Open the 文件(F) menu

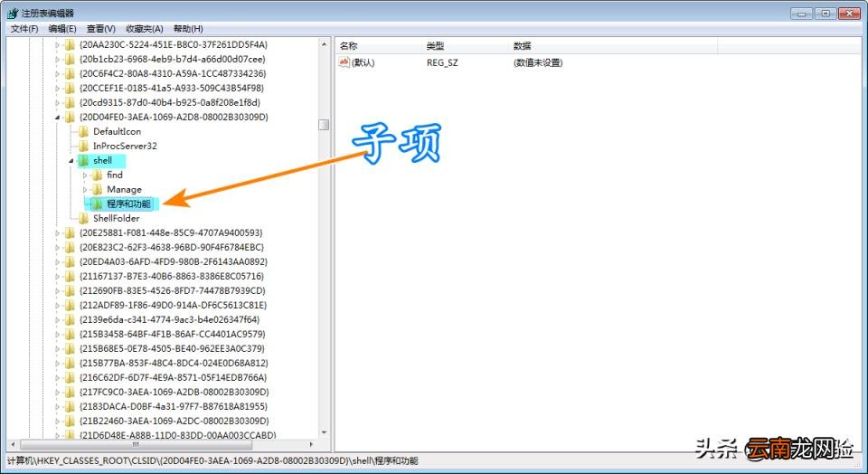tap(24, 29)
